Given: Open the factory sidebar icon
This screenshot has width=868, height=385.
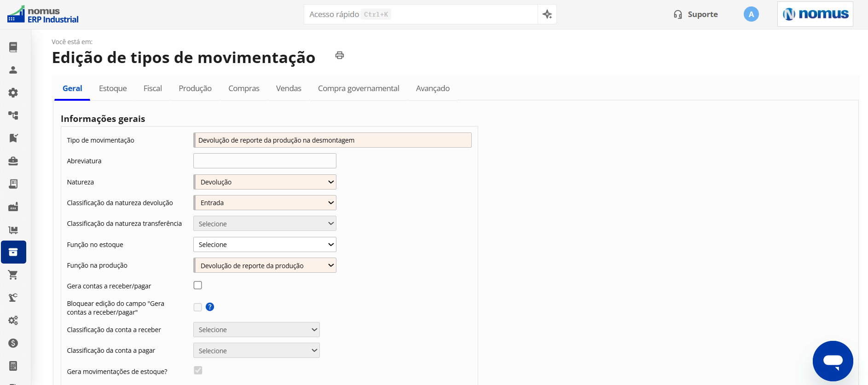Looking at the screenshot, I should click(x=13, y=207).
